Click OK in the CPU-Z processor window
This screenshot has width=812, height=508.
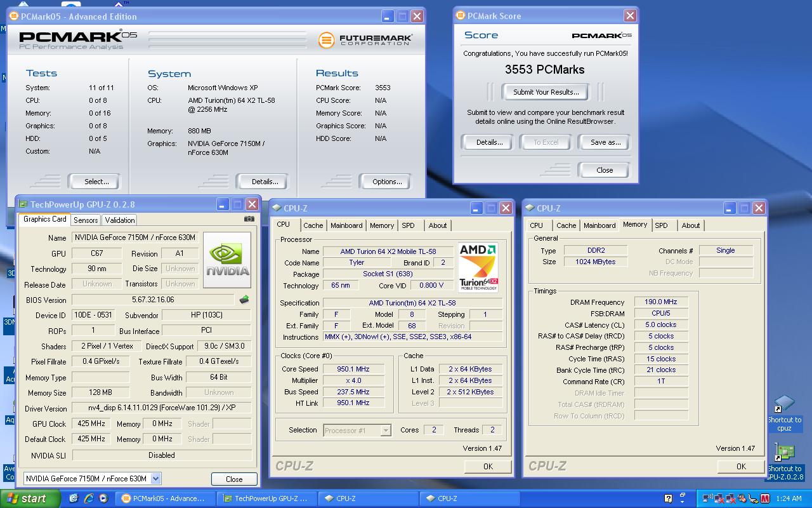(488, 466)
